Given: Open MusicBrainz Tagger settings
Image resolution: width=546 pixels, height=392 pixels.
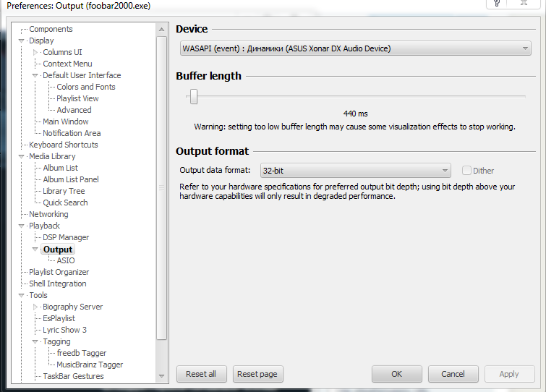Looking at the screenshot, I should pos(90,365).
